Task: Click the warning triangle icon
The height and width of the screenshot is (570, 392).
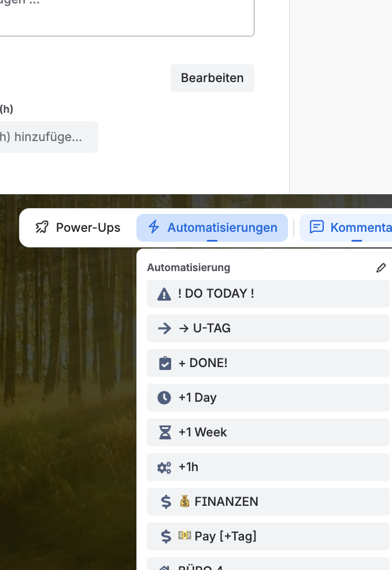Action: (164, 294)
